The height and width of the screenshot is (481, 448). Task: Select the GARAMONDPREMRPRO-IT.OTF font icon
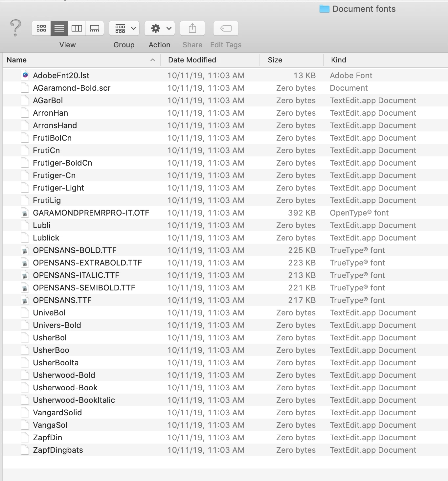(25, 213)
